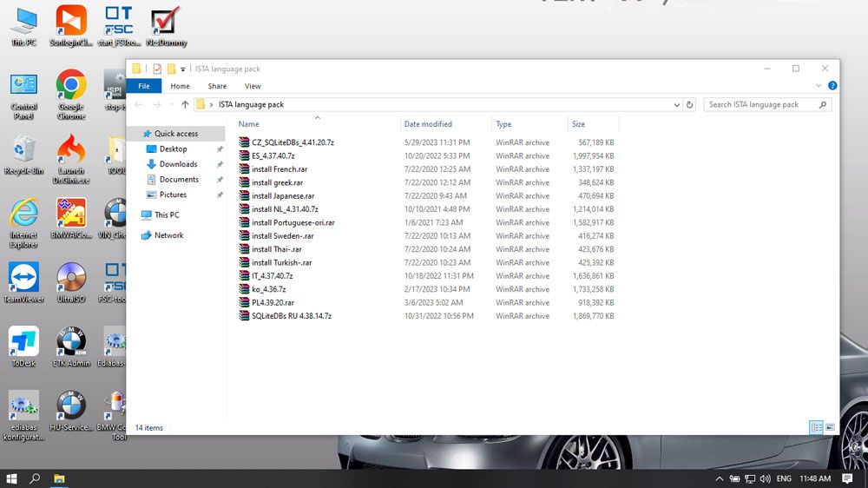868x488 pixels.
Task: Expand the ribbon using the chevron
Action: 819,86
